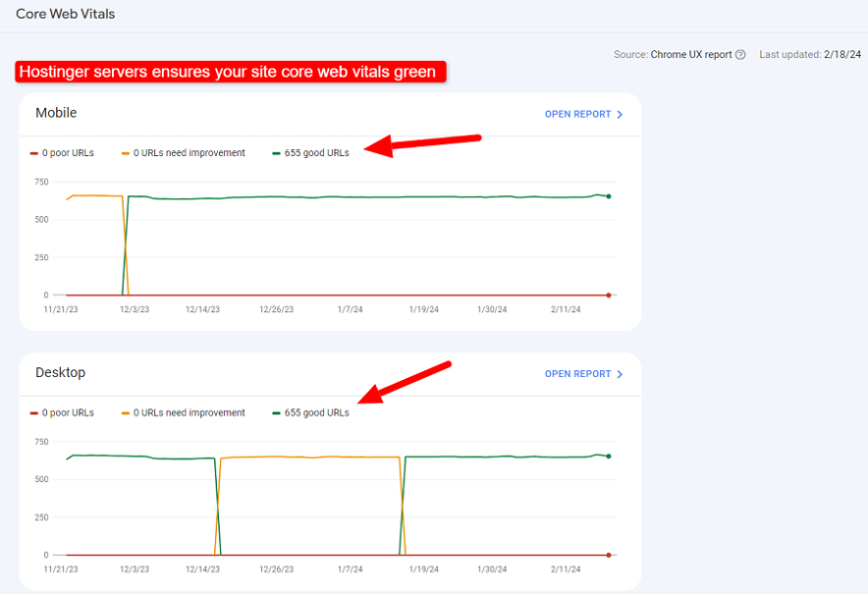The height and width of the screenshot is (594, 868).
Task: Click the Chrome UX report source link
Action: (692, 55)
